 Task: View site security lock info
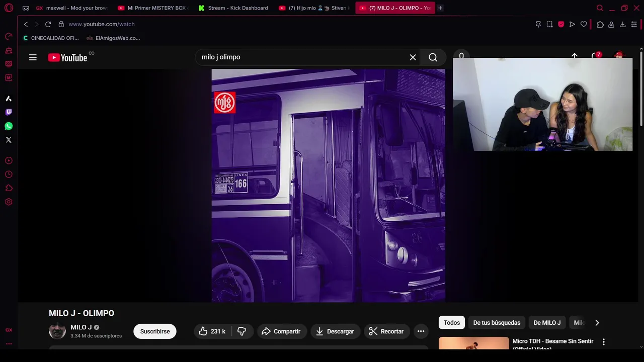(x=61, y=24)
